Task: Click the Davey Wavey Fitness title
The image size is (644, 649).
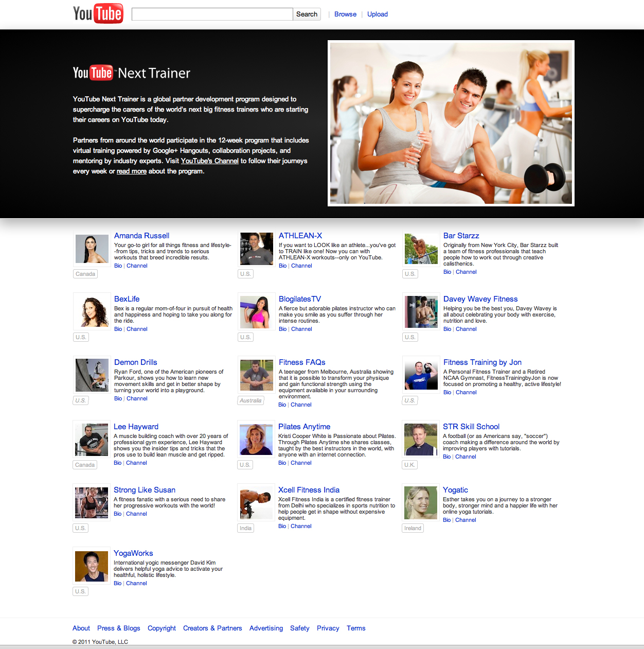Action: [x=480, y=299]
